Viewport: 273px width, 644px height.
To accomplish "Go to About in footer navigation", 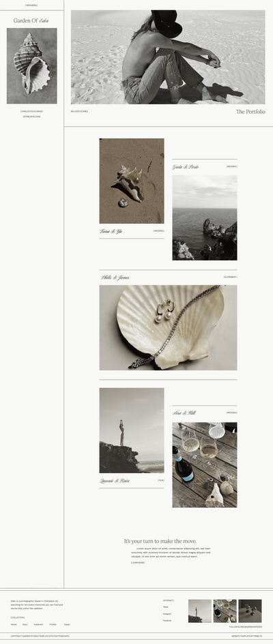I will pyautogui.click(x=25, y=624).
